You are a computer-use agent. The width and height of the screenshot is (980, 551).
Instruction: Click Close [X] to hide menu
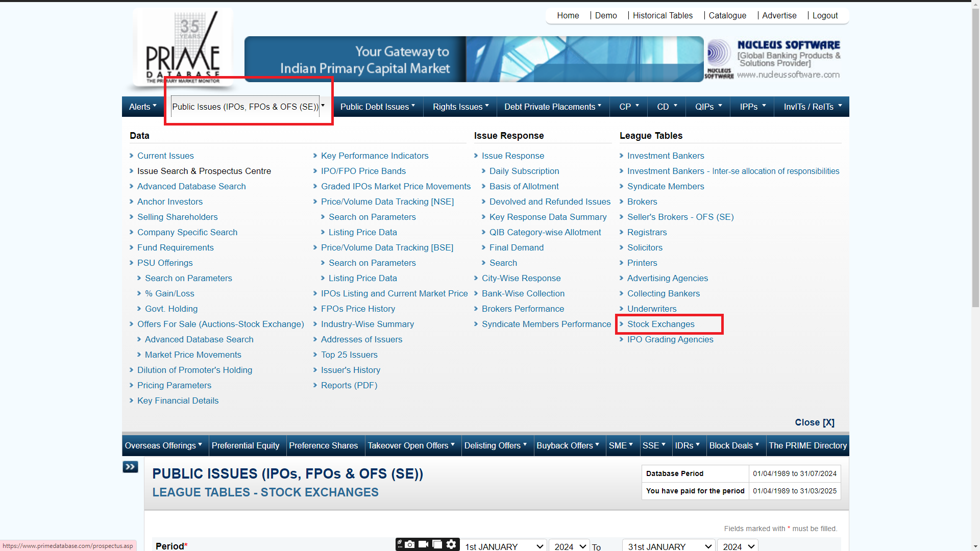pos(814,422)
